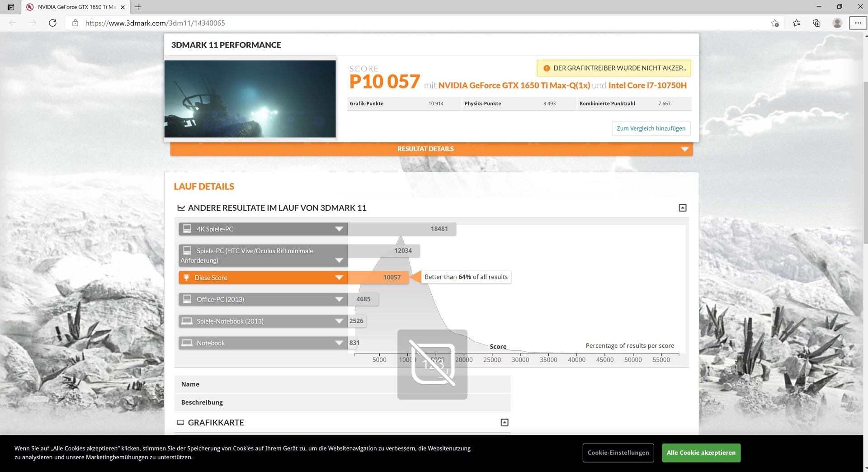Select the NVIDIA GeForce GTX 1650 Ti browser tab
This screenshot has width=868, height=472.
click(x=76, y=7)
